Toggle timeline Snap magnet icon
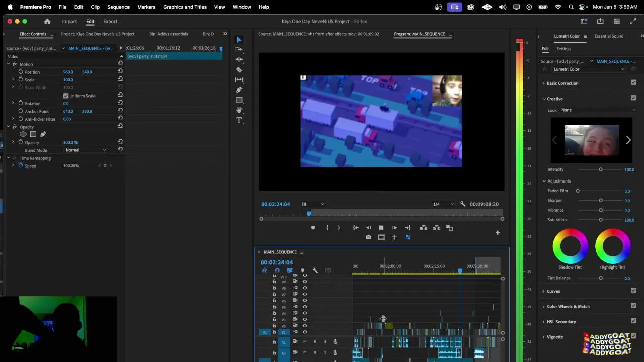Viewport: 644px width, 362px height. pyautogui.click(x=277, y=270)
